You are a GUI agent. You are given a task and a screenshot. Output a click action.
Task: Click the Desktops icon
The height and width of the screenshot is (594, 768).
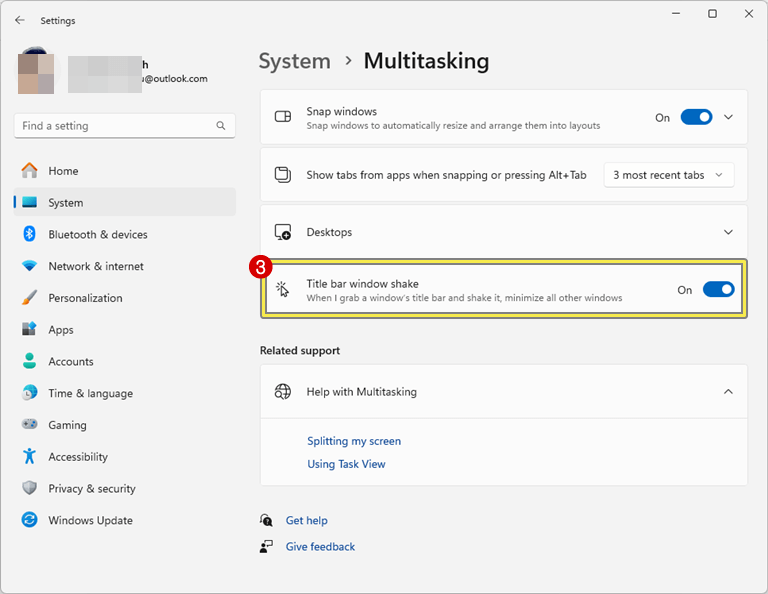[x=283, y=232]
